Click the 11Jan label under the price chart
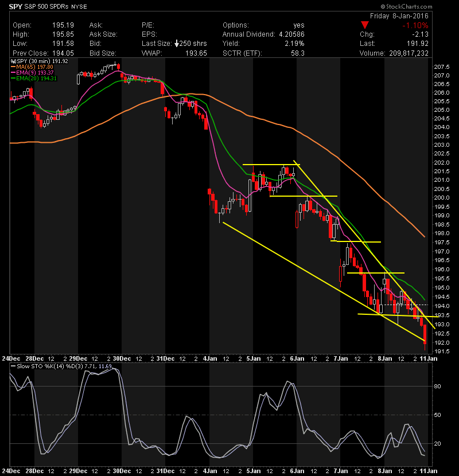The height and width of the screenshot is (476, 459). click(x=429, y=358)
